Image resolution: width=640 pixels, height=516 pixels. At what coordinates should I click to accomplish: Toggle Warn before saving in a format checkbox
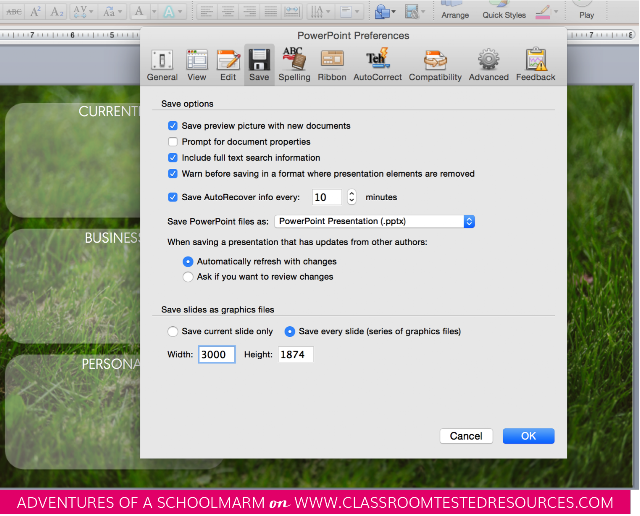[x=173, y=173]
